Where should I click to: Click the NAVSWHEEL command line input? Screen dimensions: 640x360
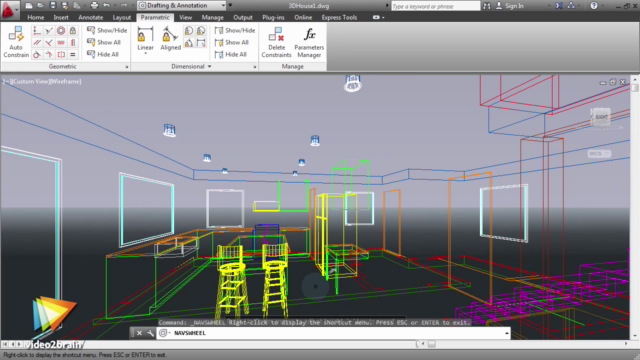point(334,333)
